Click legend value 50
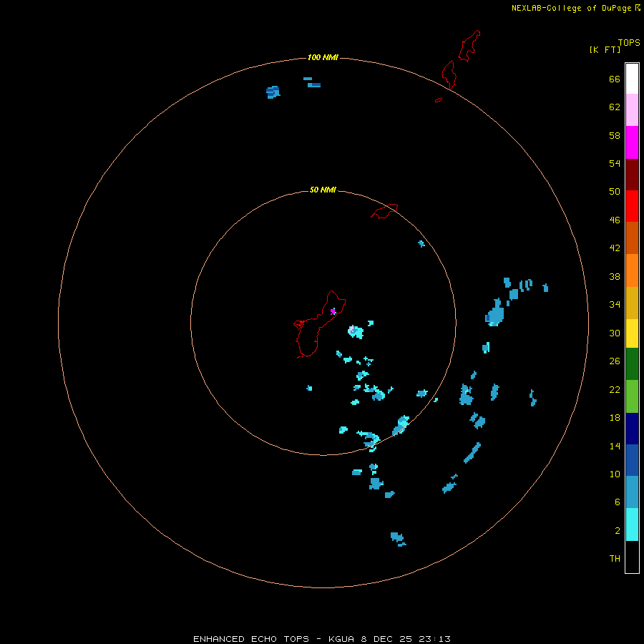 615,191
